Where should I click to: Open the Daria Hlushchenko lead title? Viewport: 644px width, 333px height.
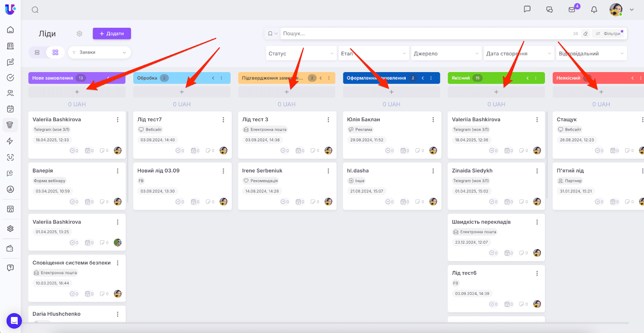tap(56, 314)
